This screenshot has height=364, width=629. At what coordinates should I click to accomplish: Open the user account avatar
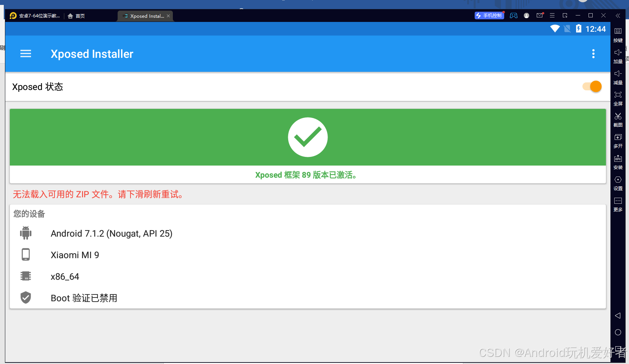pyautogui.click(x=526, y=15)
